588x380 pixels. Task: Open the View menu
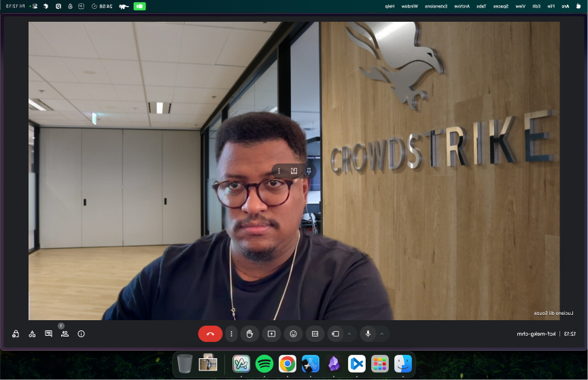point(520,6)
